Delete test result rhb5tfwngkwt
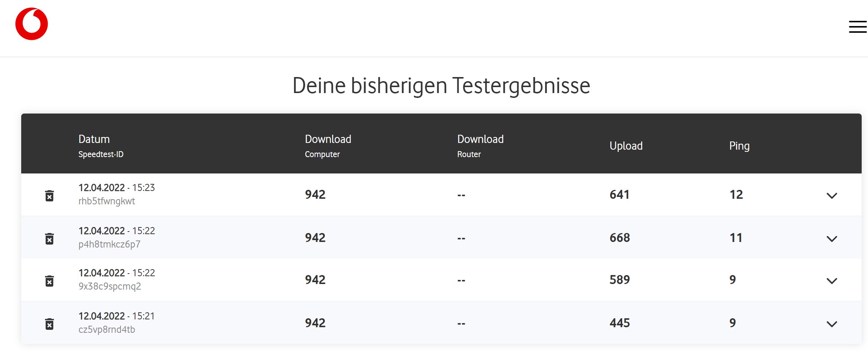The image size is (868, 354). (x=49, y=195)
